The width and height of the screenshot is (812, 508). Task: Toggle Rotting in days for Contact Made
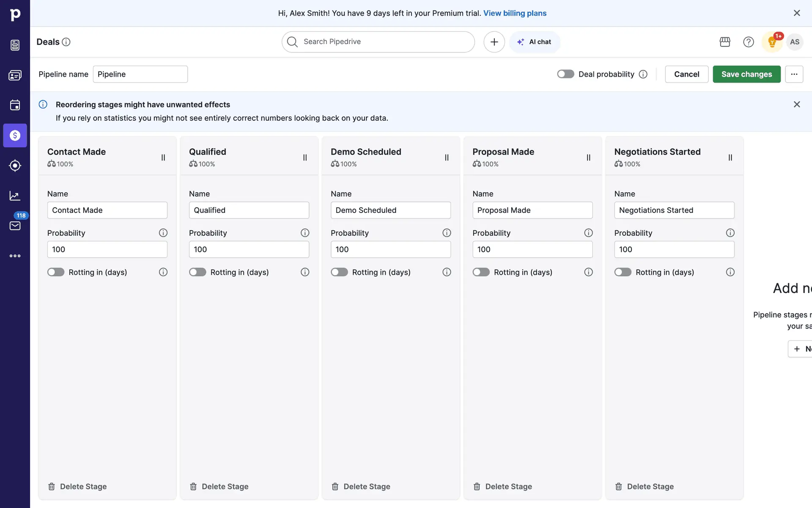pyautogui.click(x=56, y=272)
